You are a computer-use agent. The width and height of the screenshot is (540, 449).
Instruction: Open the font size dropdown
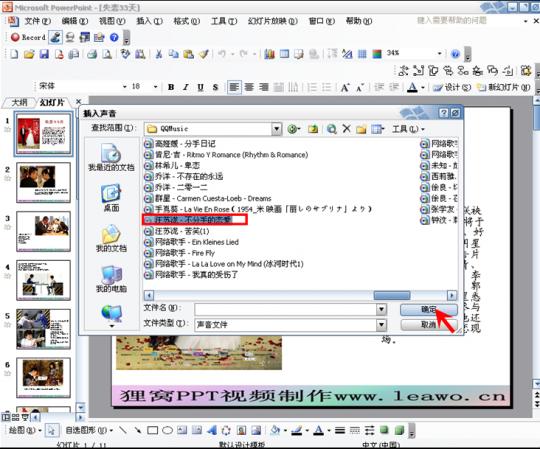click(x=156, y=87)
